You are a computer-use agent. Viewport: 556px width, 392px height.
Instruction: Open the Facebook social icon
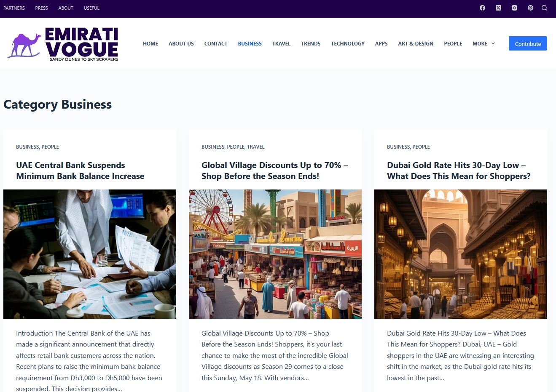pyautogui.click(x=482, y=8)
